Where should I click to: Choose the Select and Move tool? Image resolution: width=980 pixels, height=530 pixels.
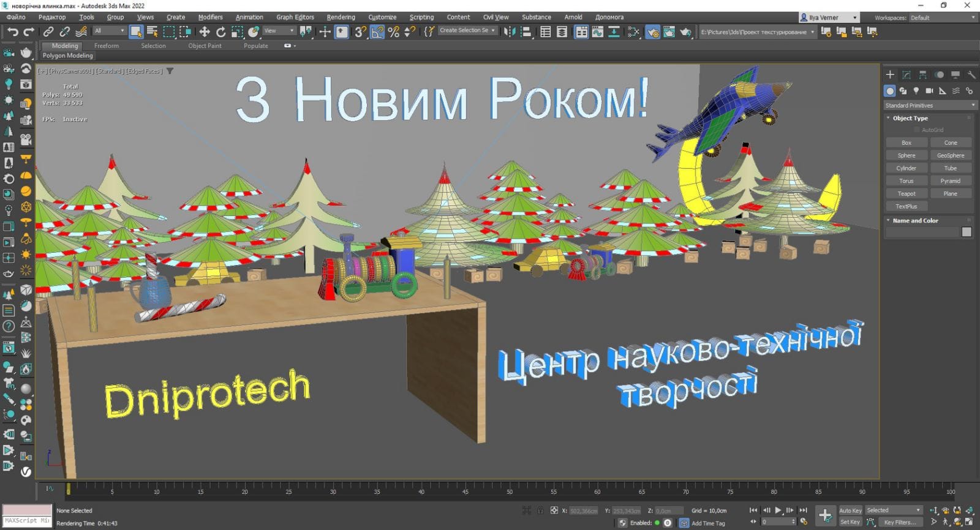click(205, 32)
